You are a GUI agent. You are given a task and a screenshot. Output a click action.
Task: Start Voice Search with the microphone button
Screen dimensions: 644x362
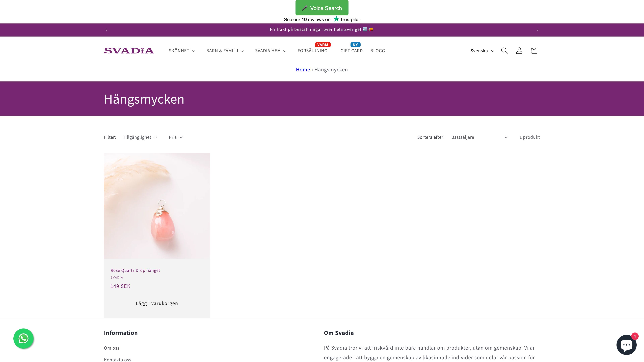[322, 8]
